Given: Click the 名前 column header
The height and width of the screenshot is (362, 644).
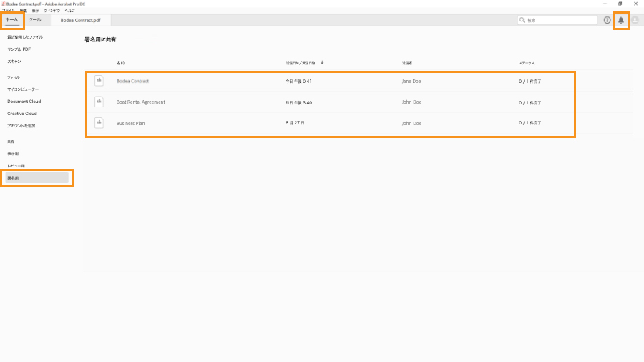Looking at the screenshot, I should click(x=120, y=63).
